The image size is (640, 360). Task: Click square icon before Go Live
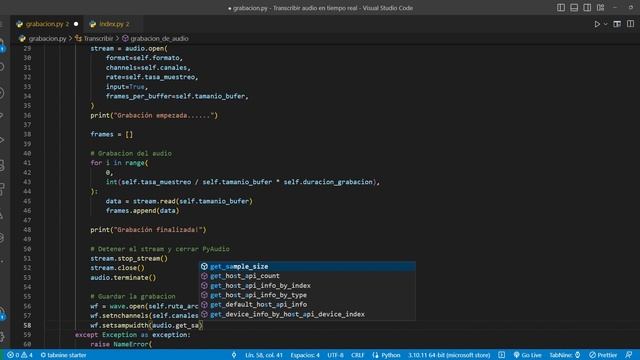point(502,355)
